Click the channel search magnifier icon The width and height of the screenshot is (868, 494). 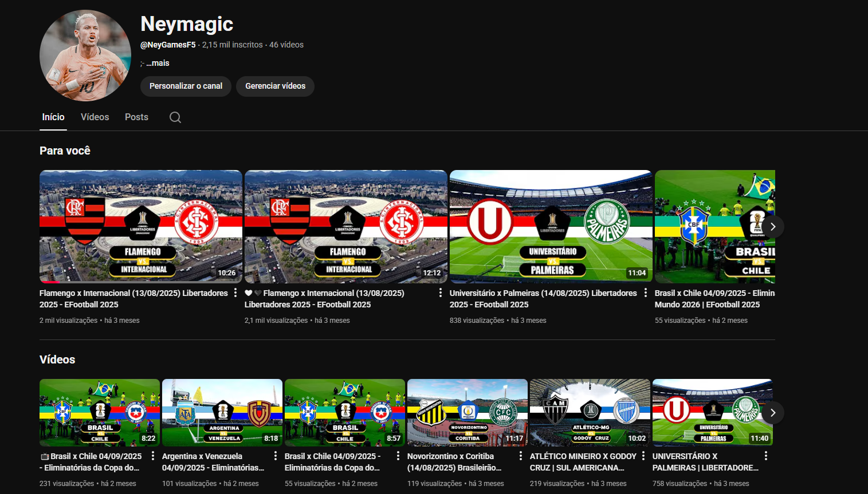[175, 117]
